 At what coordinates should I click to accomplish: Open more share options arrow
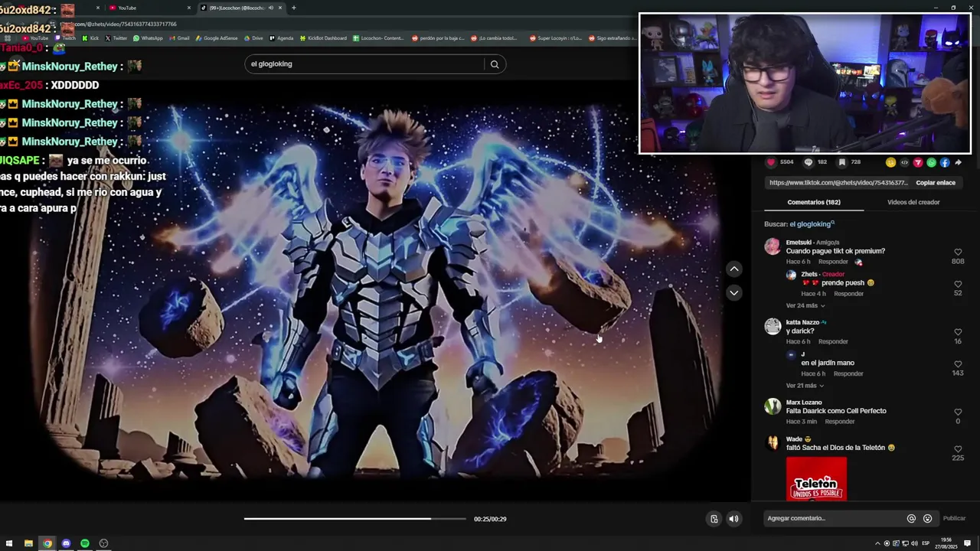click(958, 162)
